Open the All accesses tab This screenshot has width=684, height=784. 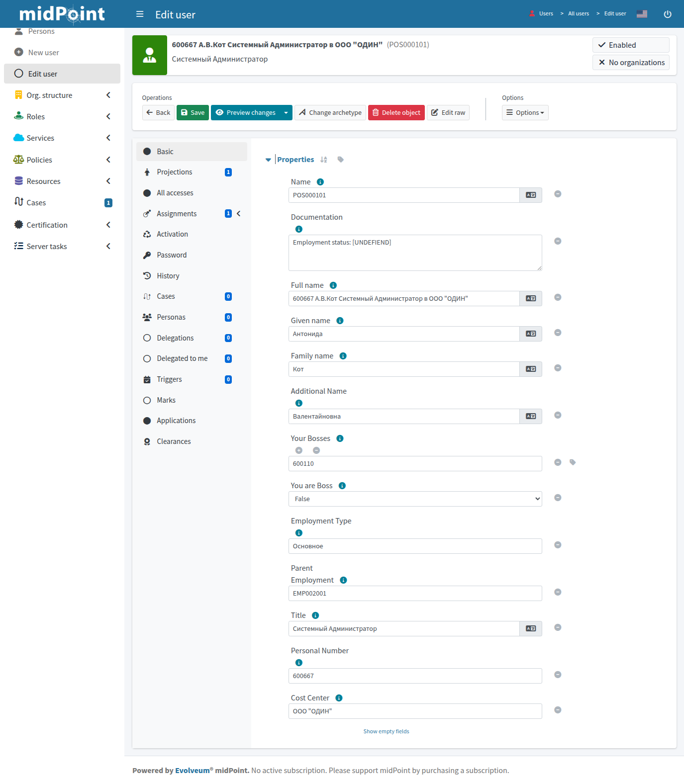pos(192,193)
